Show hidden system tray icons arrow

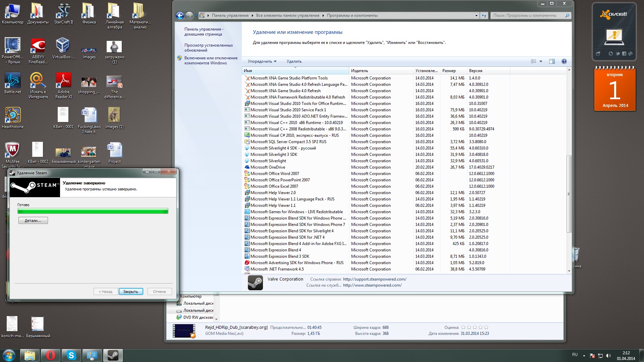pyautogui.click(x=584, y=356)
